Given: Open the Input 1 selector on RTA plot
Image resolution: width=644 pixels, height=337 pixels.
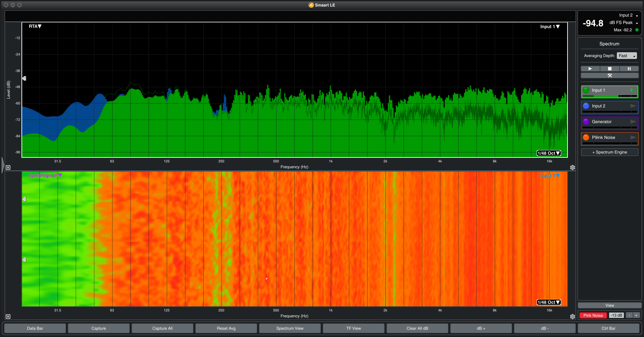Looking at the screenshot, I should (x=550, y=26).
